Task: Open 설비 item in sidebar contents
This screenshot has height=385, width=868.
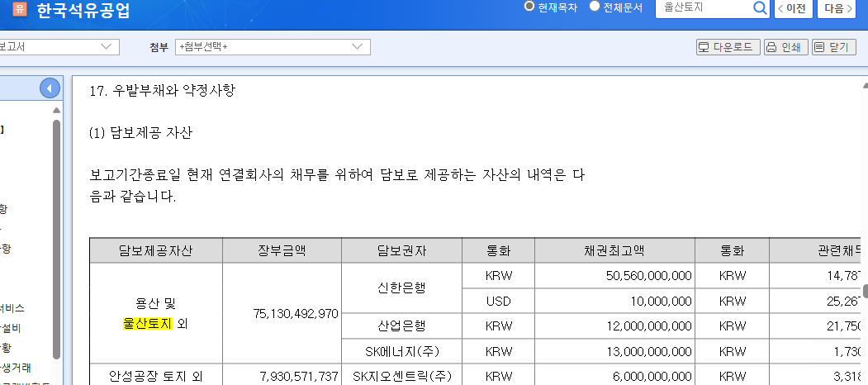Action: 10,328
